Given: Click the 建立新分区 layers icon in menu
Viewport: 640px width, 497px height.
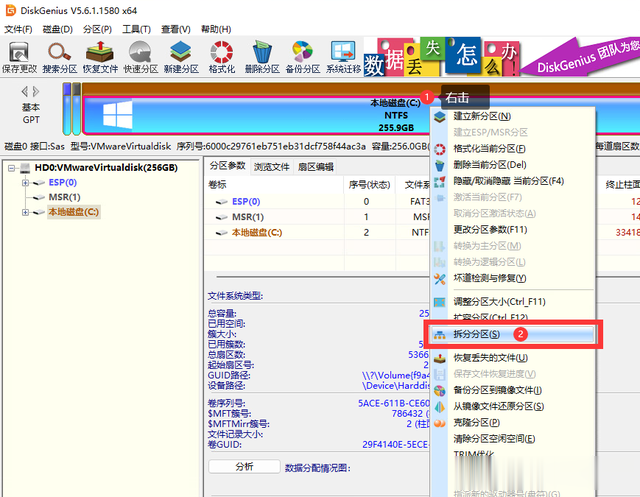Looking at the screenshot, I should [x=440, y=117].
